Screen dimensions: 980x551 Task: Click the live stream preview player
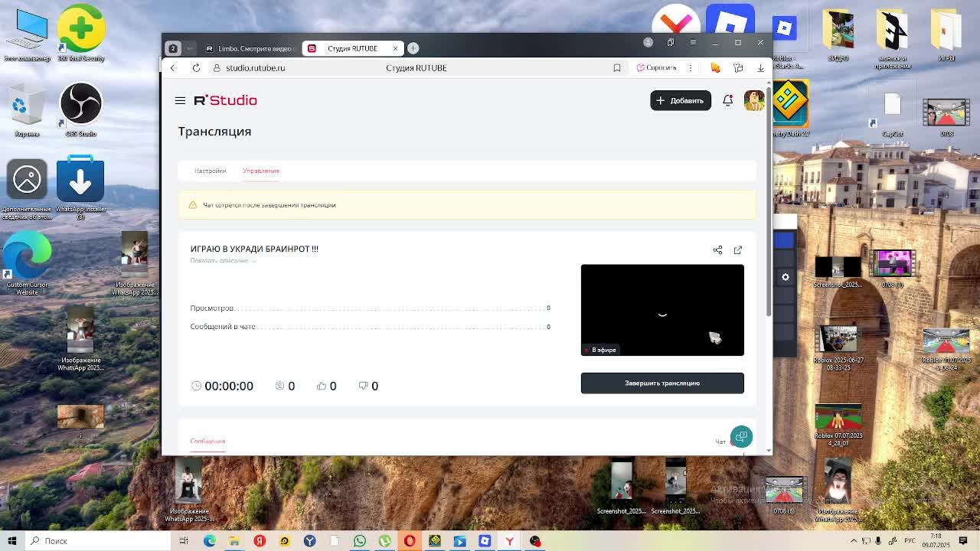(662, 310)
